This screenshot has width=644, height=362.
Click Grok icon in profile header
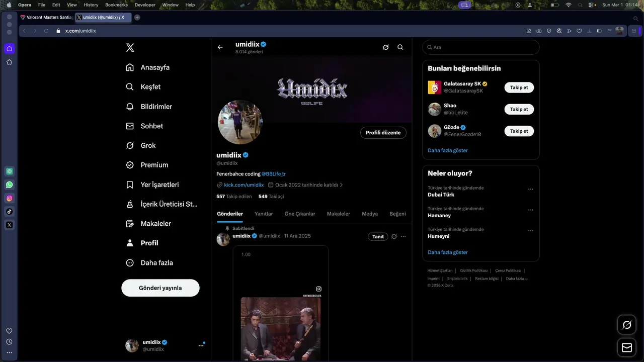385,47
